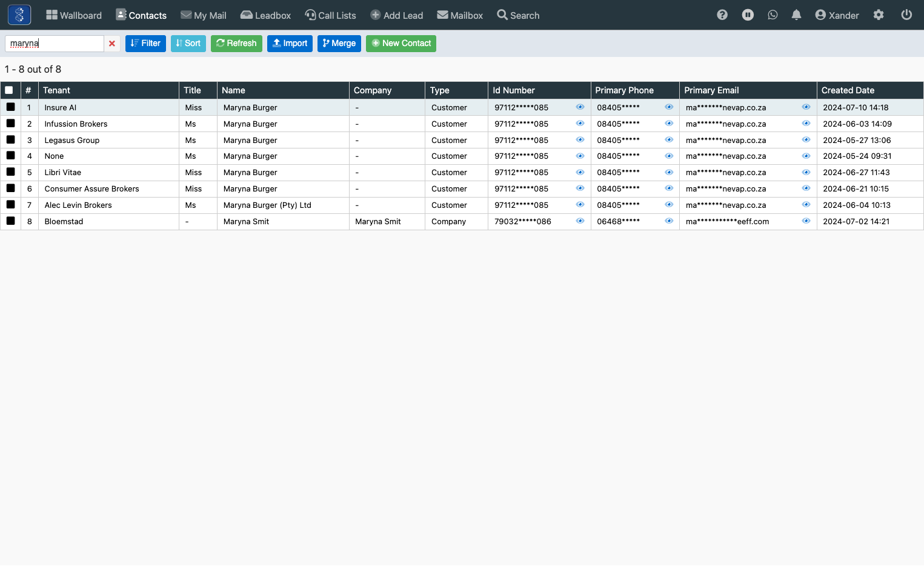The image size is (924, 566).
Task: Reveal Id Number for Insure AI row
Action: (x=580, y=107)
